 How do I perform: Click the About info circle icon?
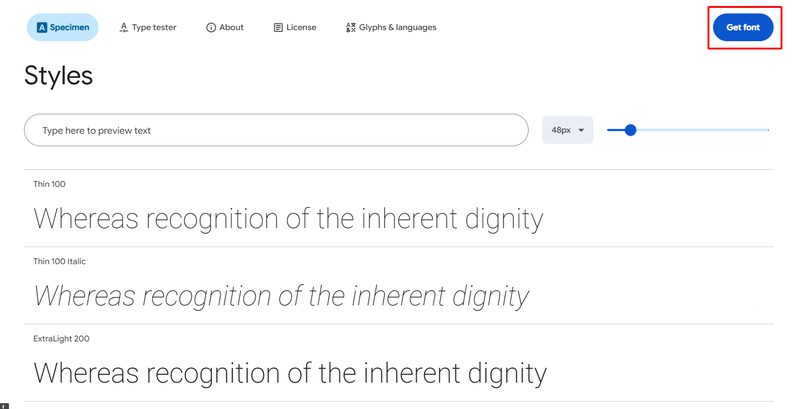211,28
